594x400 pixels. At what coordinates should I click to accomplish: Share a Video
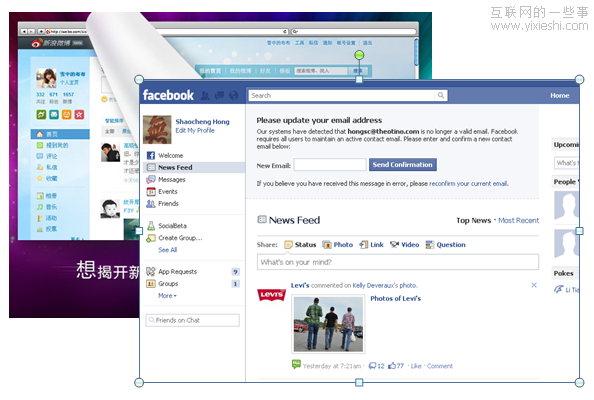coord(405,245)
